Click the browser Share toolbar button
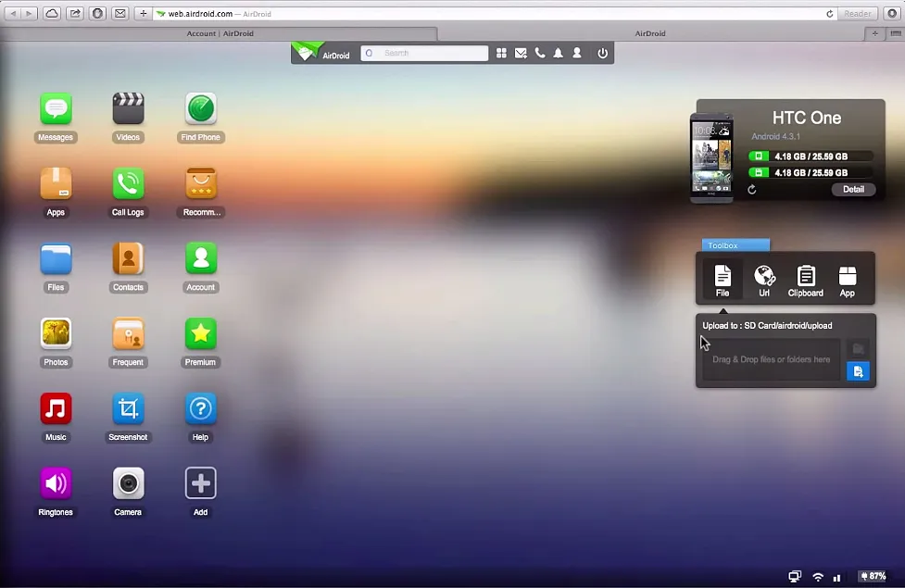Image resolution: width=905 pixels, height=588 pixels. coord(75,13)
